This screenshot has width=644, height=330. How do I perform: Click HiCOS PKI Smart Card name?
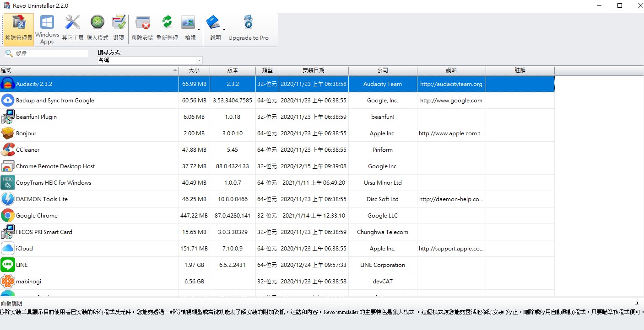[44, 232]
